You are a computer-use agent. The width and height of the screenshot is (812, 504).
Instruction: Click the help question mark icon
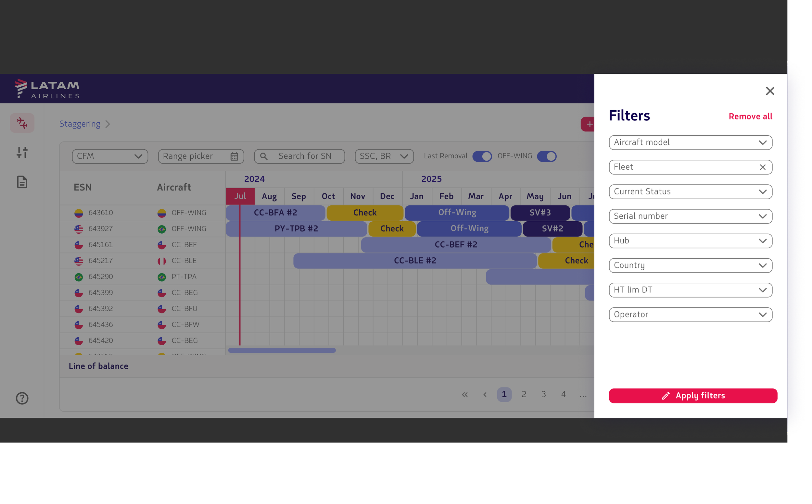coord(22,398)
